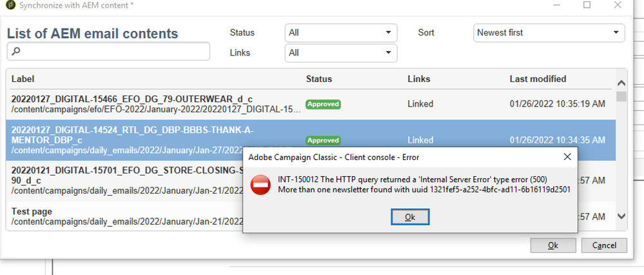Confirm with the window's bottom Ok button
This screenshot has height=275, width=644.
click(552, 245)
